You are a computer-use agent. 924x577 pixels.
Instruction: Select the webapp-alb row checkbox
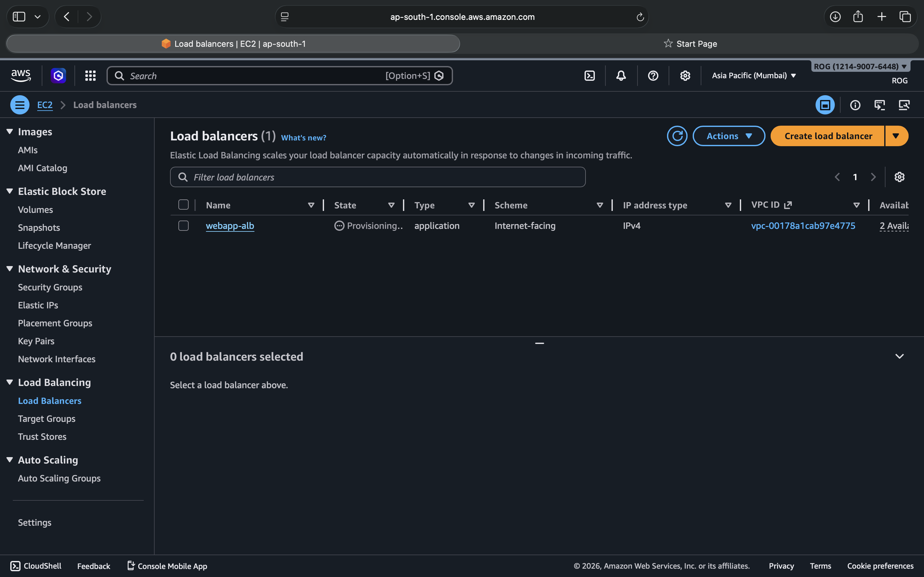183,226
